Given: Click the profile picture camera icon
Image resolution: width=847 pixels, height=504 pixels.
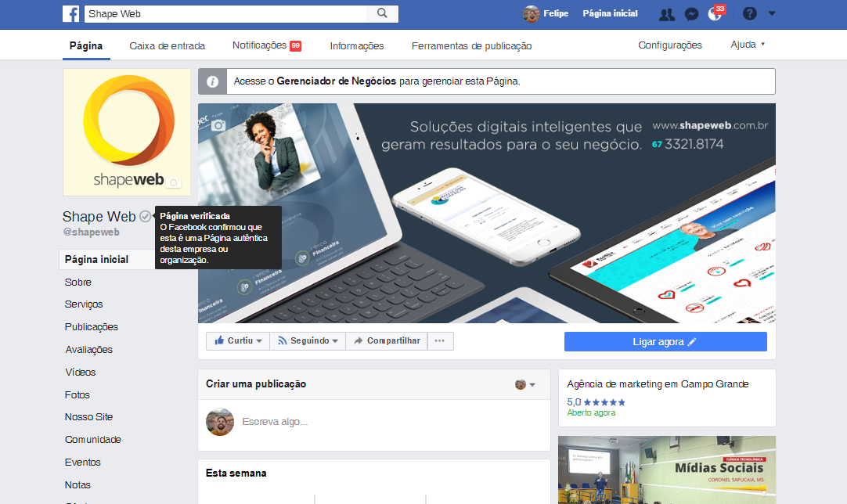Looking at the screenshot, I should 174,182.
